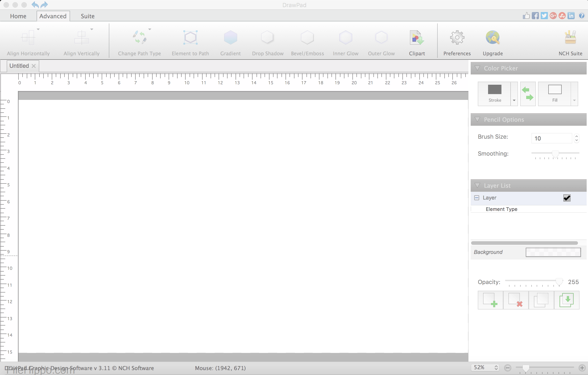The width and height of the screenshot is (588, 375).
Task: Select the Element Type row
Action: tap(529, 209)
